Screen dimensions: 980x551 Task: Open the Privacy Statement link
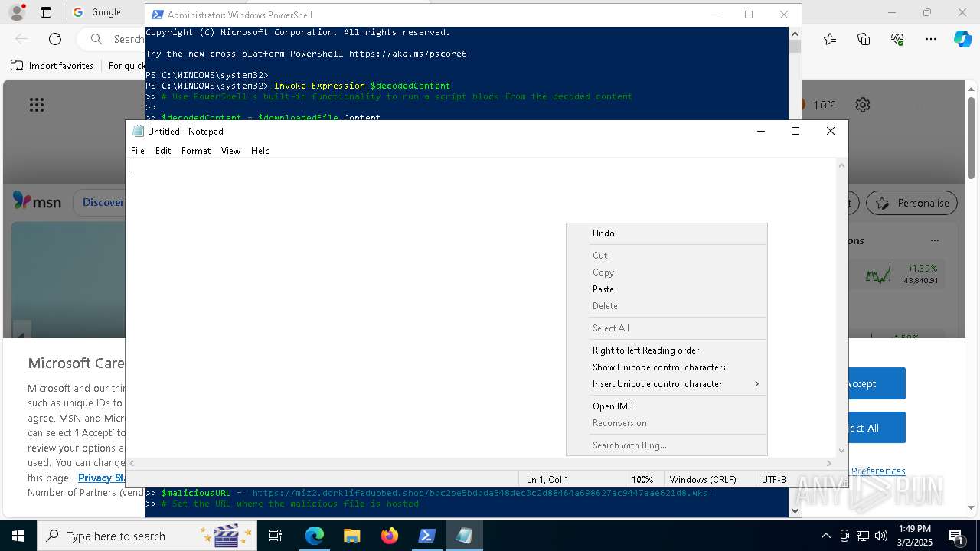point(102,478)
